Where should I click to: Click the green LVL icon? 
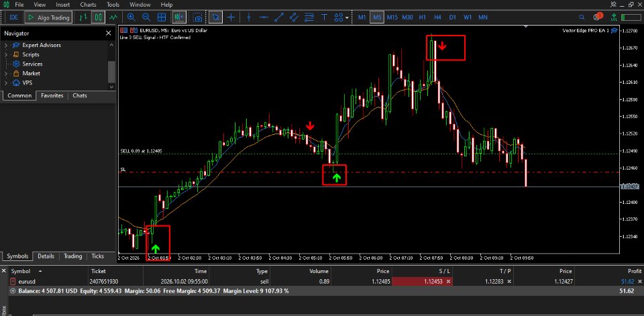pyautogui.click(x=614, y=17)
